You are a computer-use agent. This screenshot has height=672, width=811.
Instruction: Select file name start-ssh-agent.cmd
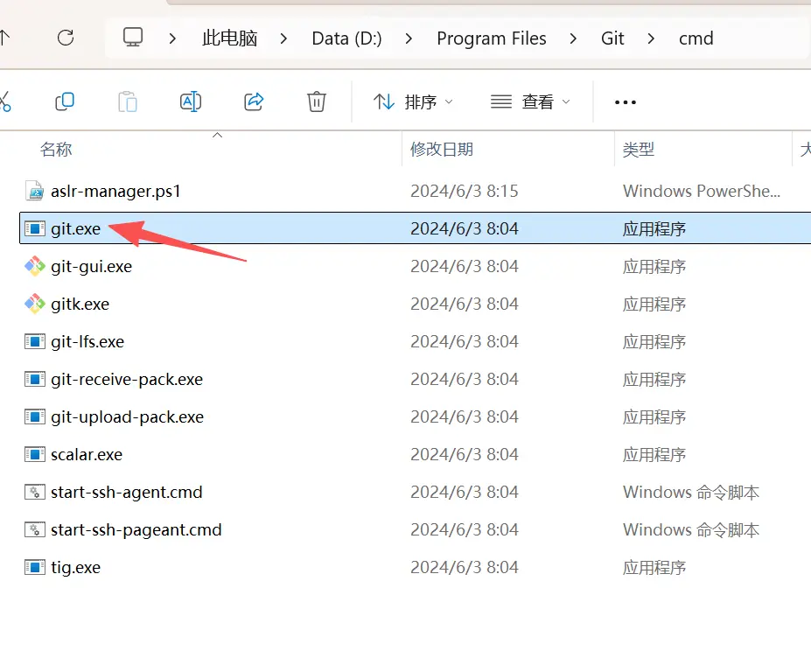pyautogui.click(x=127, y=492)
